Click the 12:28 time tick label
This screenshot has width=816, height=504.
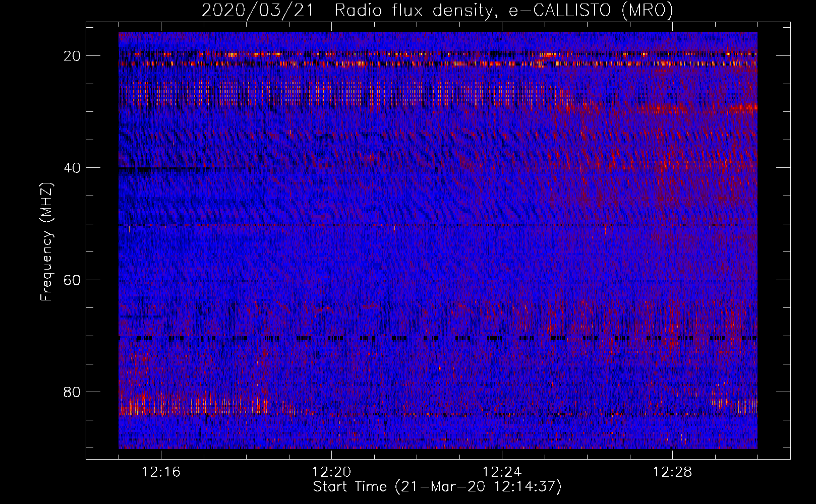point(673,472)
